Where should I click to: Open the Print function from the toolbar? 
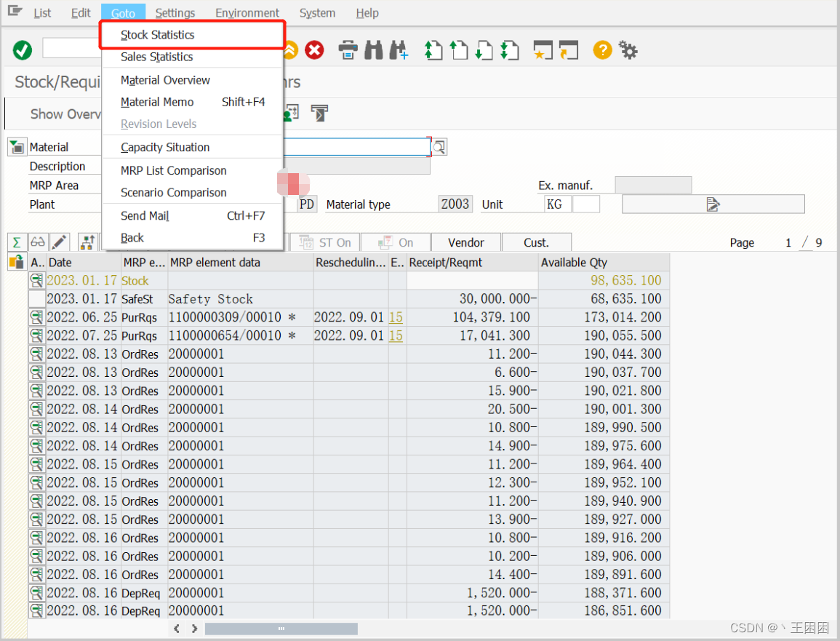tap(348, 50)
